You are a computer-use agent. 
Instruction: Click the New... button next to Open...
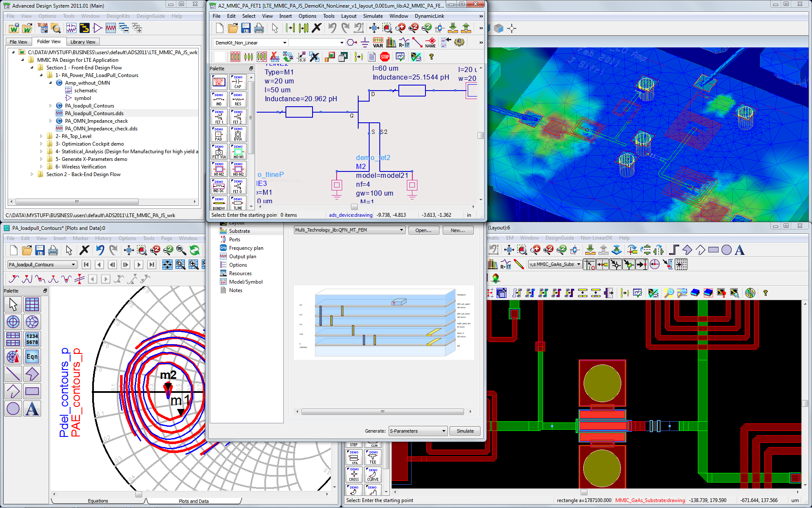coord(458,230)
